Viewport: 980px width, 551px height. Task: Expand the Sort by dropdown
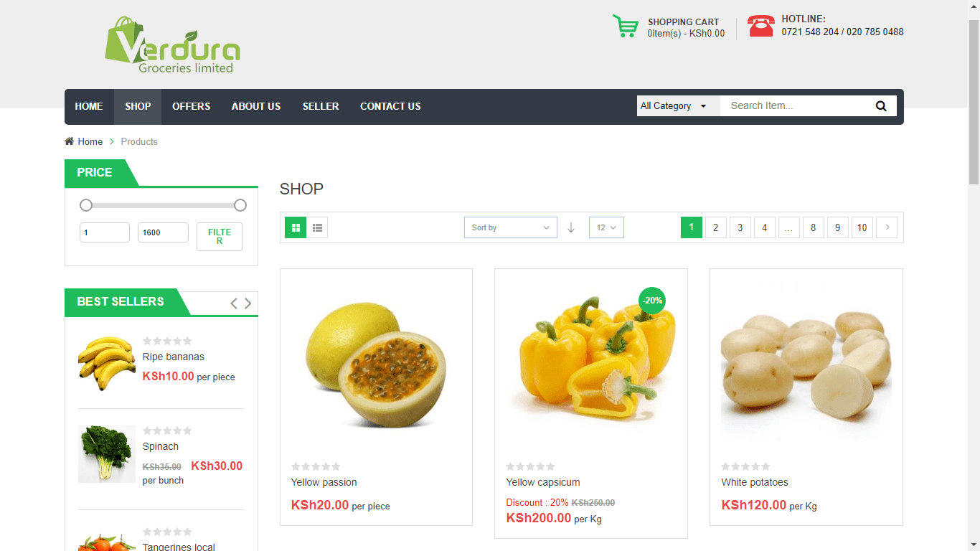tap(511, 227)
